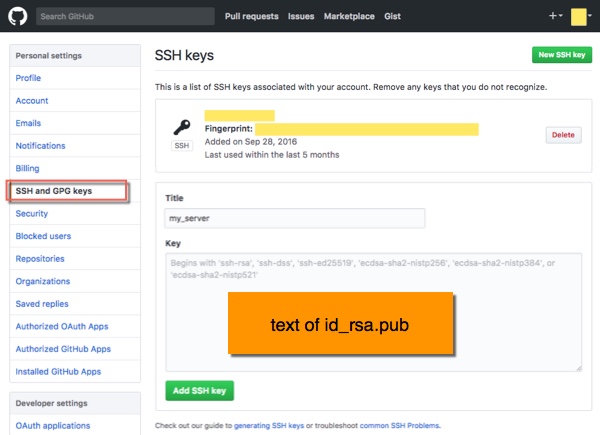Click the Add SSH key button
Screen dimensions: 600x435
[199, 391]
